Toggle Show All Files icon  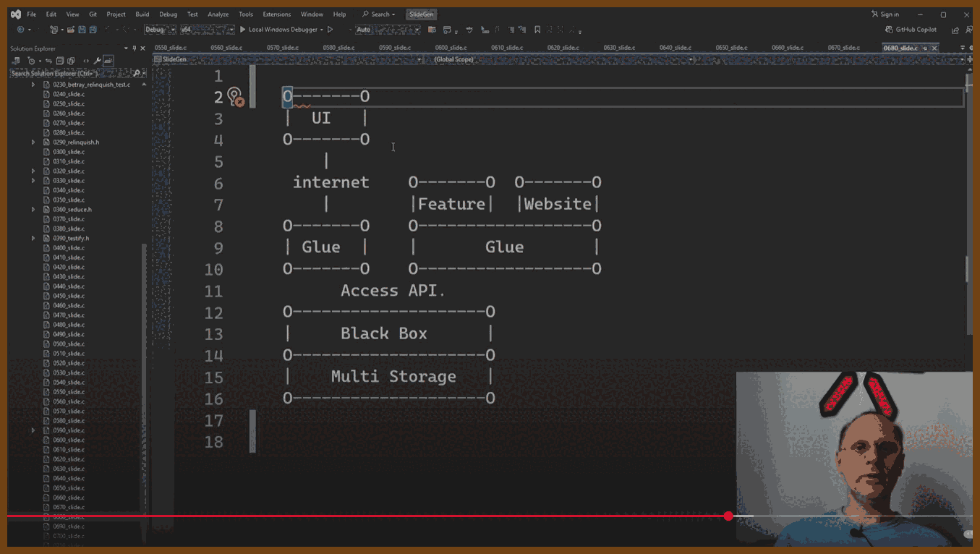pyautogui.click(x=71, y=61)
